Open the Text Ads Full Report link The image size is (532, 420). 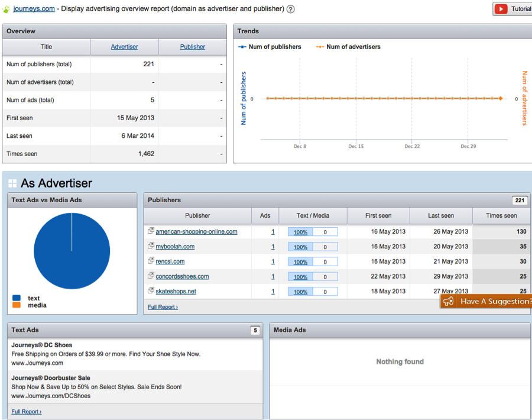pyautogui.click(x=27, y=412)
